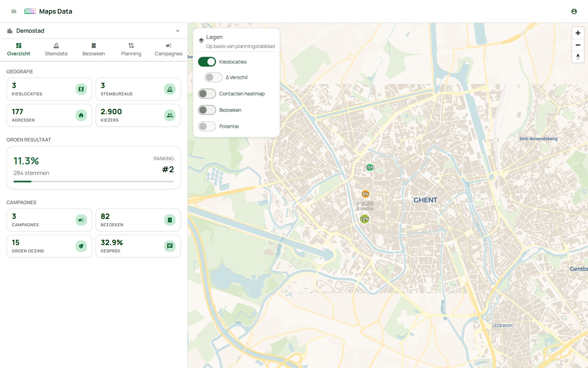
Task: Enable the Contacten heatmap layer
Action: tap(207, 94)
